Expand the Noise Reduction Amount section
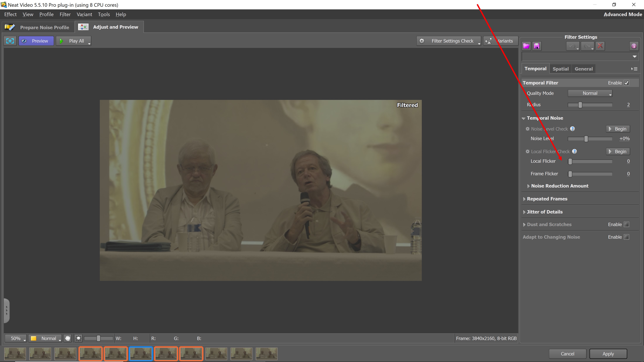The height and width of the screenshot is (362, 644). (x=560, y=186)
